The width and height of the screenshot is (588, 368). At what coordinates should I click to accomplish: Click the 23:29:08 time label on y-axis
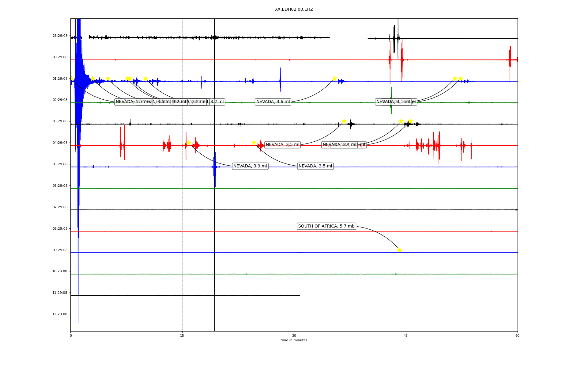(60, 36)
